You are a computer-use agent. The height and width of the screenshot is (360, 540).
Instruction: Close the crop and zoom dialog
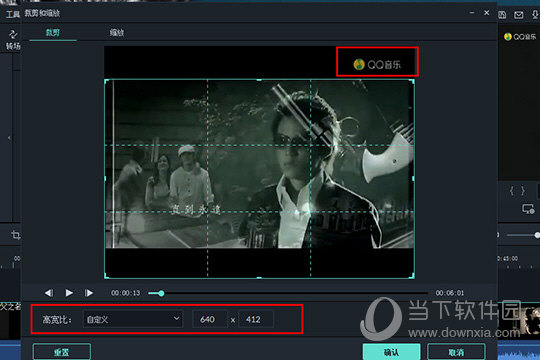487,13
